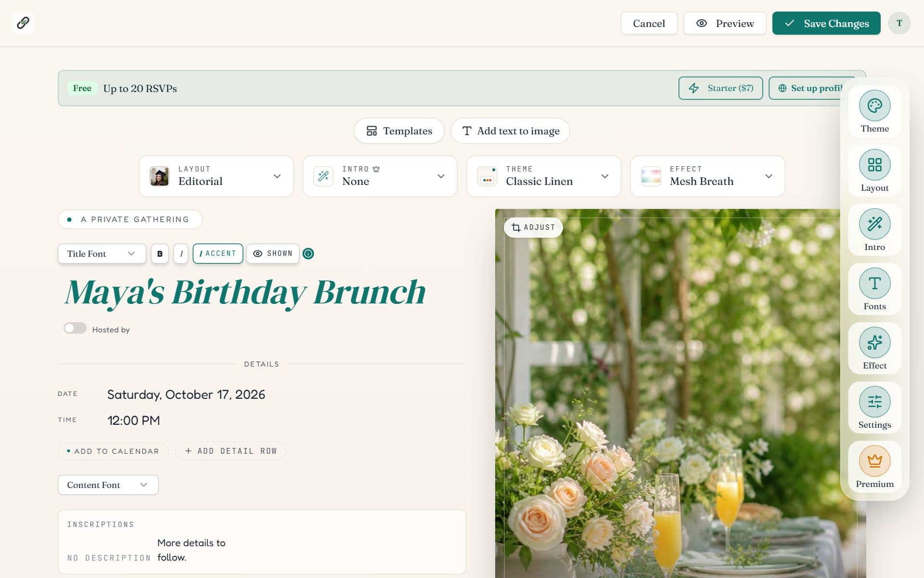Open the Effect sparkle panel

(x=874, y=348)
